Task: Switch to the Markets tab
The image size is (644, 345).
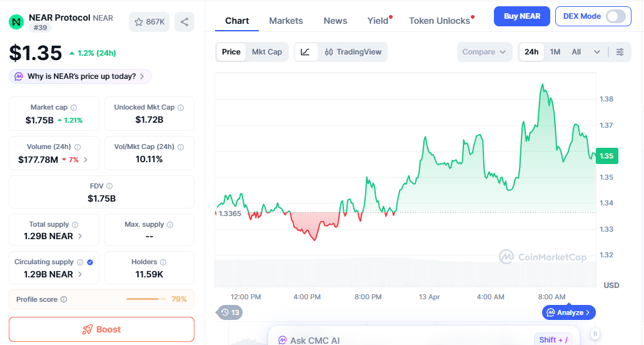Action: click(286, 21)
